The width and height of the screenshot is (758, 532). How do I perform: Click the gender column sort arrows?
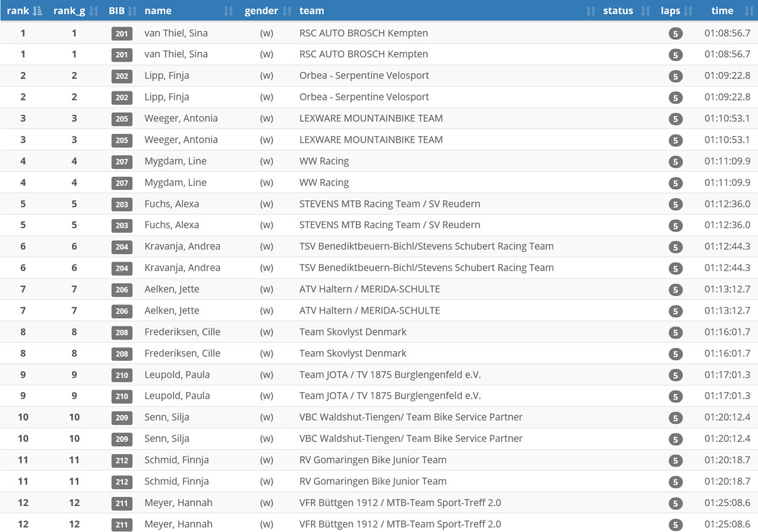pos(287,10)
